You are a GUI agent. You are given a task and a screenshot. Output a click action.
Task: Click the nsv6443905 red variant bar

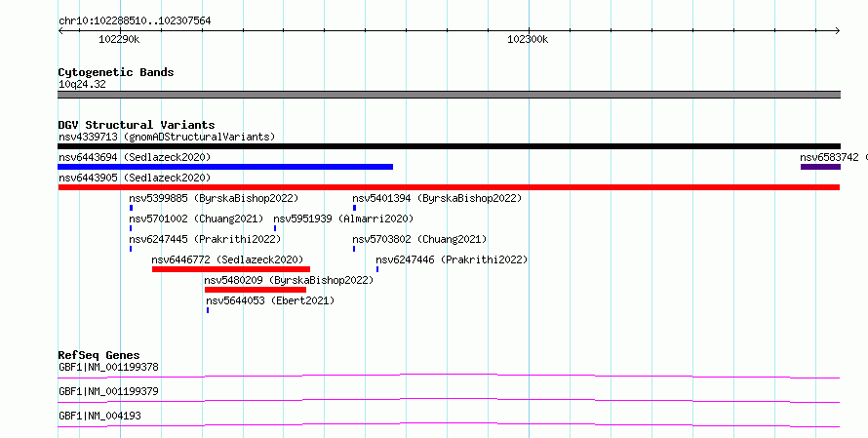(x=449, y=187)
